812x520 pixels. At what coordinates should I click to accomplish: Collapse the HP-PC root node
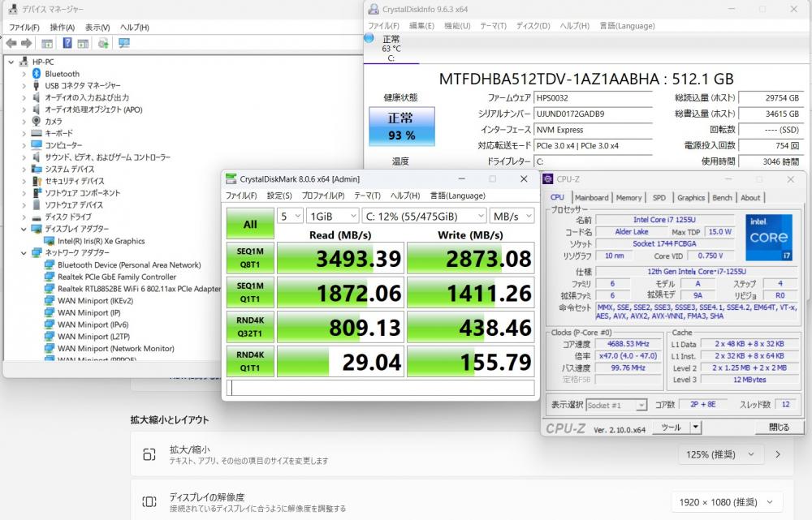point(11,62)
